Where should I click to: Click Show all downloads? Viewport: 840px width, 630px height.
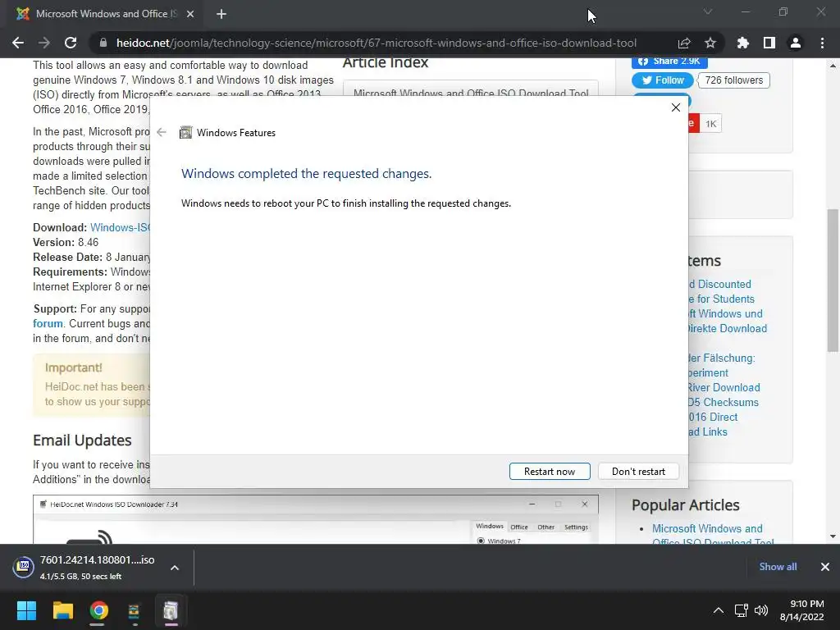pos(778,567)
